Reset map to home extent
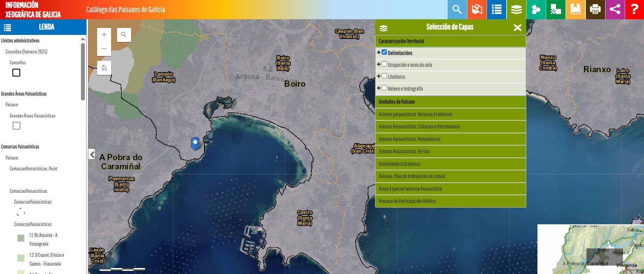Screen dimensions: 644x274 [x=104, y=68]
